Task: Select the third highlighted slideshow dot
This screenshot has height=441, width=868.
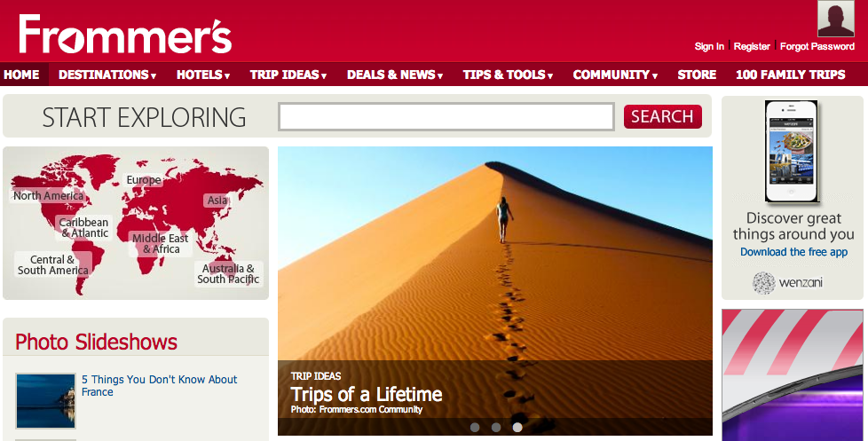Action: pos(517,427)
